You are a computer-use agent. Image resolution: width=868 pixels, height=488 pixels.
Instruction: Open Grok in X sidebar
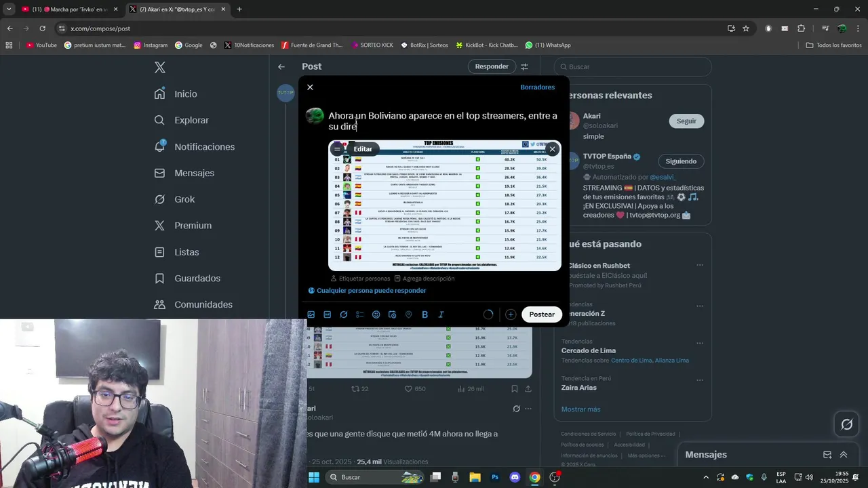tap(174, 199)
